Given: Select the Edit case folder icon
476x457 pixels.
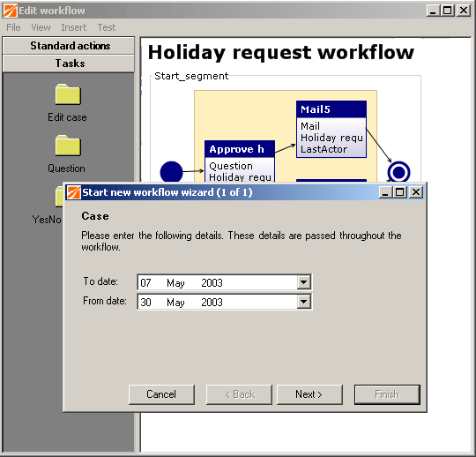Looking at the screenshot, I should tap(68, 94).
